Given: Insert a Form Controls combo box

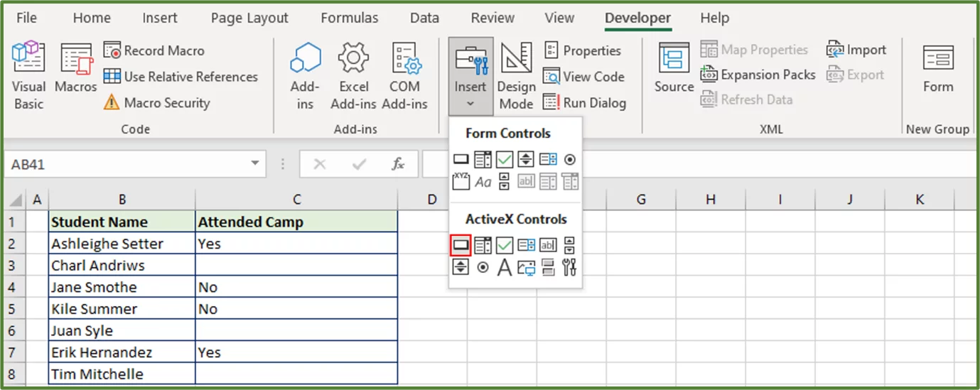Looking at the screenshot, I should 483,160.
